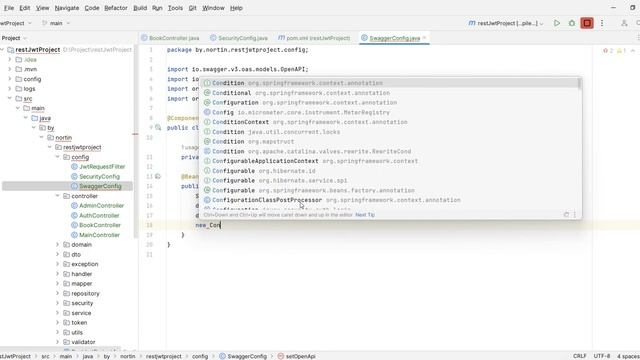The width and height of the screenshot is (640, 360).
Task: Expand the security package
Action: tap(58, 303)
